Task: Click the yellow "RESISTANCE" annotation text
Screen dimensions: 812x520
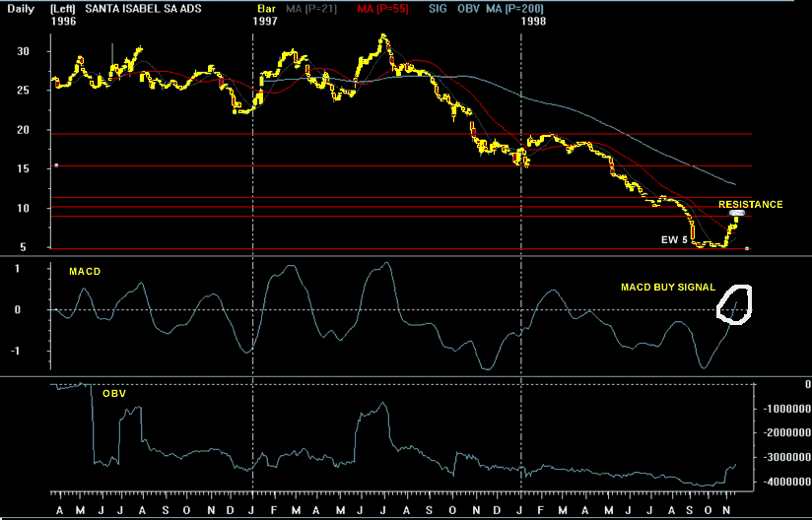Action: [x=750, y=205]
